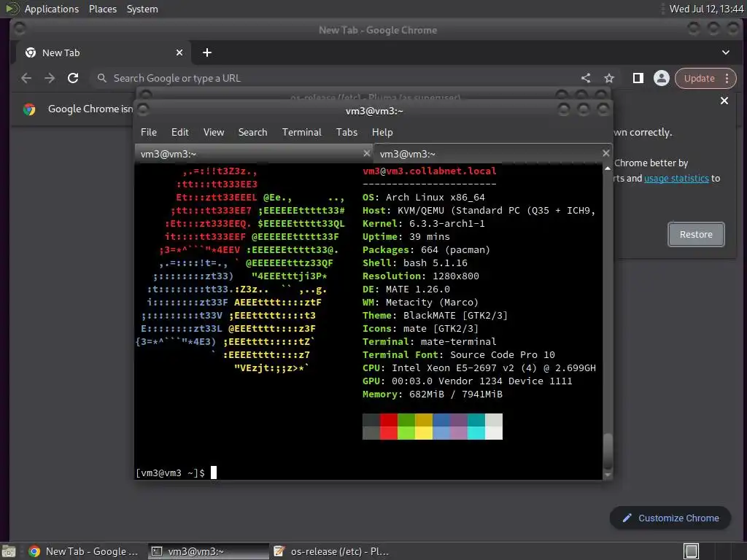Switch to os-release Pluma taskbar item
Image resolution: width=747 pixels, height=560 pixels.
332,551
